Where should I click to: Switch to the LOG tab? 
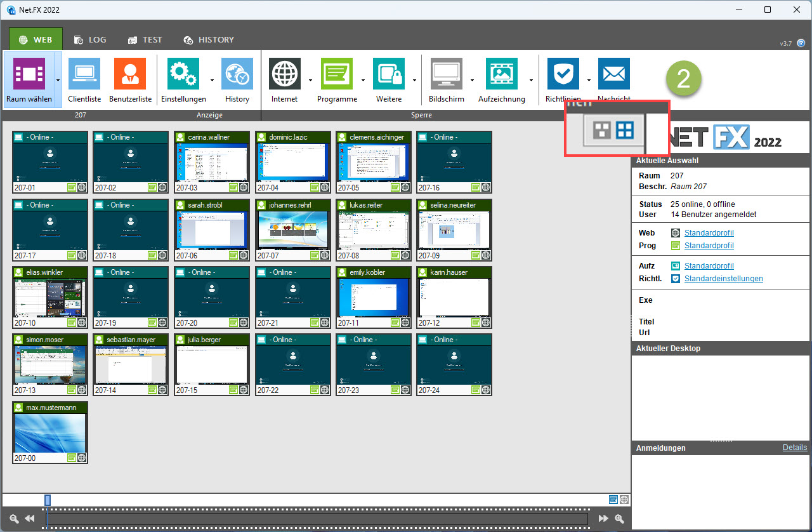pyautogui.click(x=90, y=39)
